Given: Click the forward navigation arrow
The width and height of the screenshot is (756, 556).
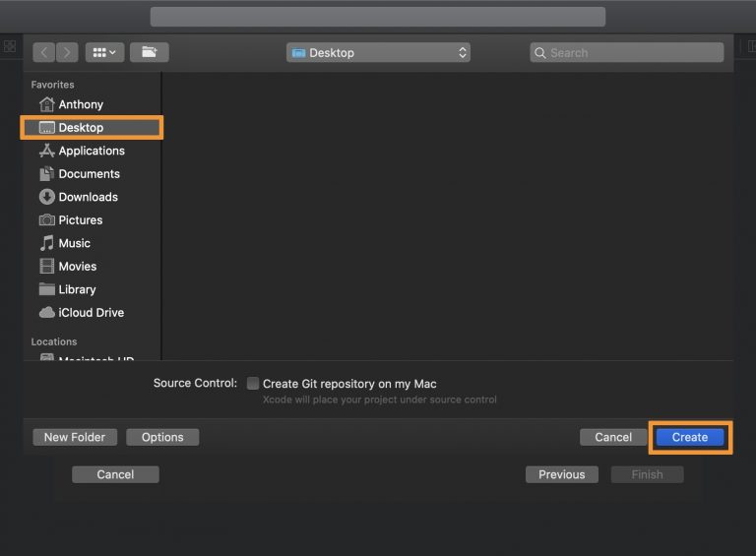Looking at the screenshot, I should [67, 52].
